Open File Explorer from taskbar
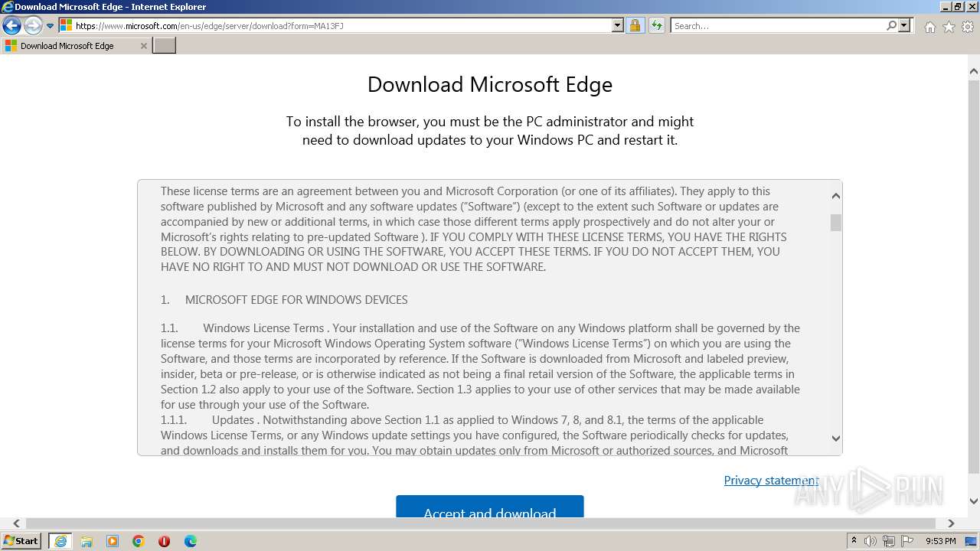This screenshot has height=551, width=980. click(87, 541)
